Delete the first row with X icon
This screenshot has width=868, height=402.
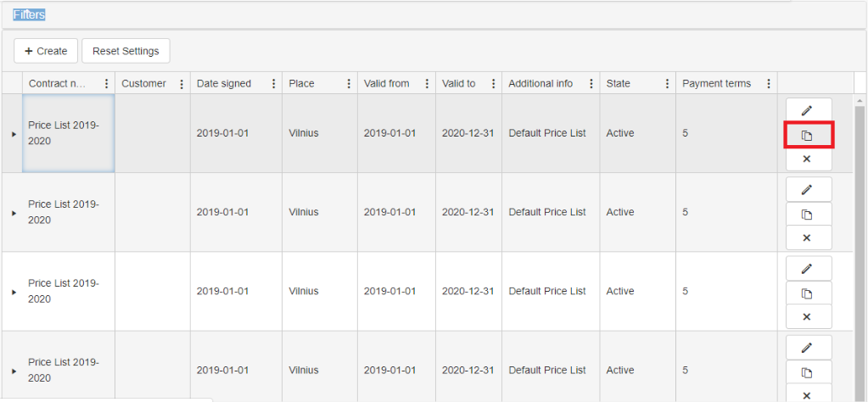[x=807, y=159]
